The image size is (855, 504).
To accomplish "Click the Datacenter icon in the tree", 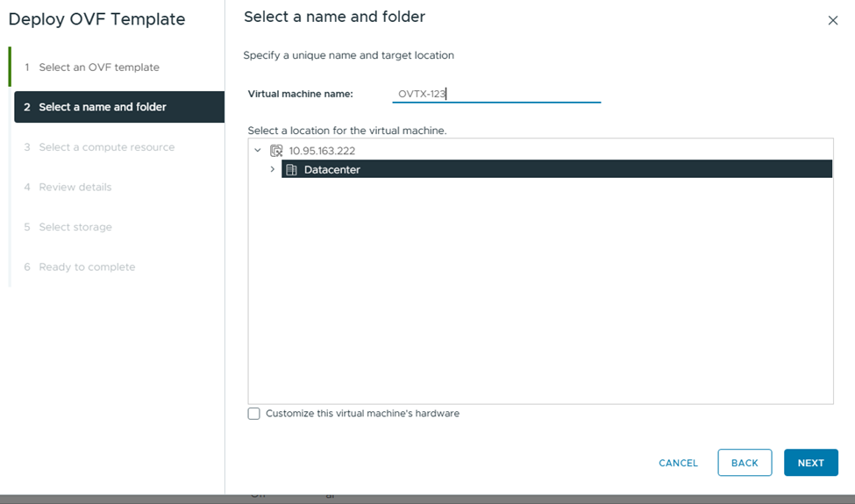I will pos(292,170).
